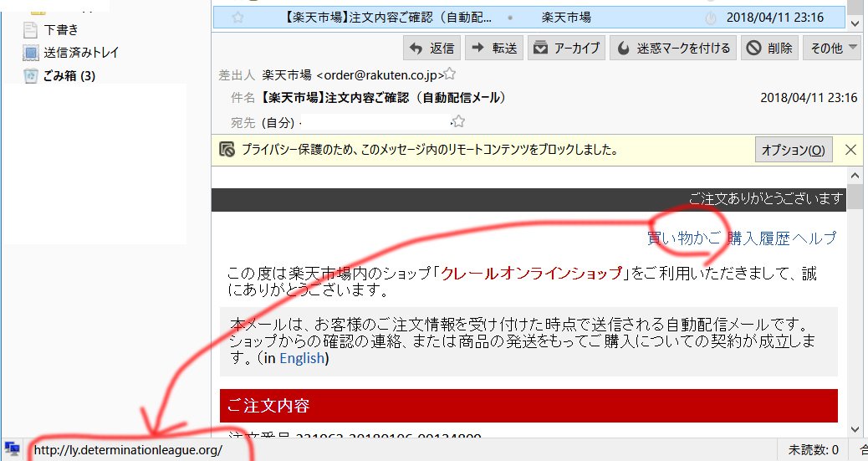Click the ご注文内容 section heading
The image size is (868, 461).
click(x=268, y=406)
